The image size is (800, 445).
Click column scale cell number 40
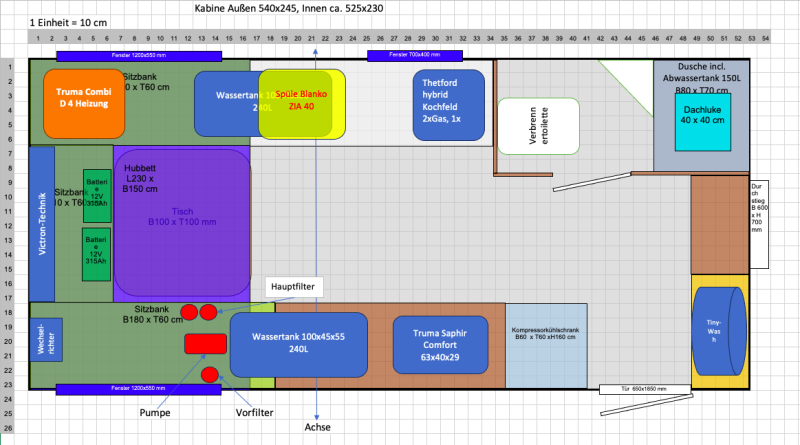pyautogui.click(x=572, y=38)
